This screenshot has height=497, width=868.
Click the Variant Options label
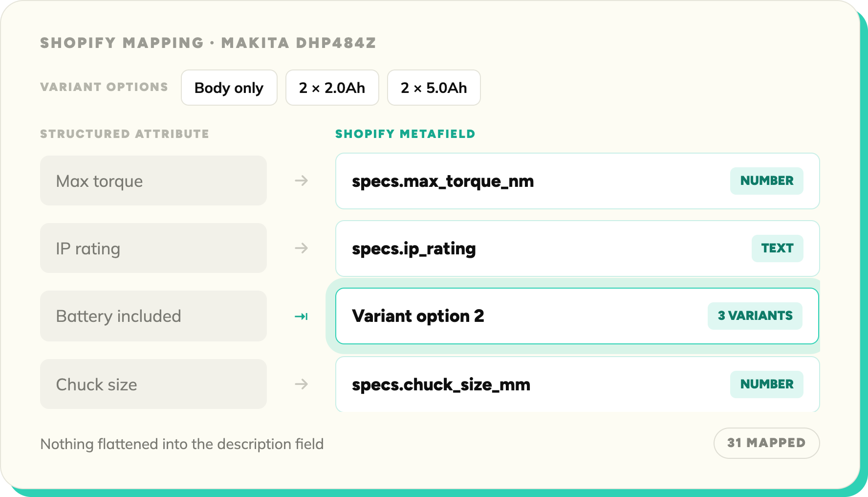coord(104,87)
